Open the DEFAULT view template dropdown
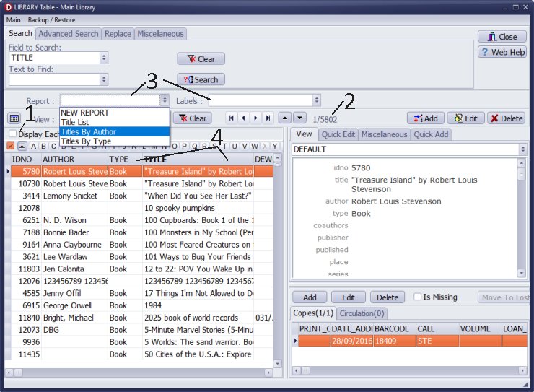This screenshot has height=392, width=534. click(522, 149)
